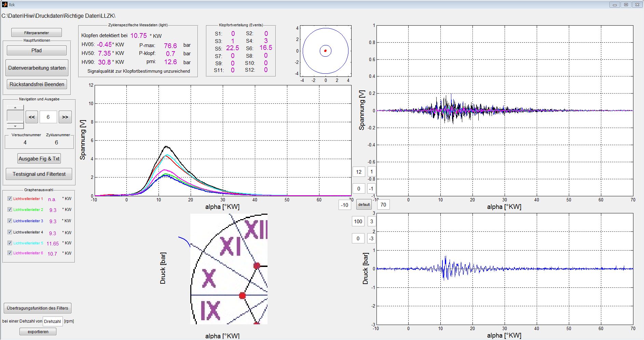
Task: Hide the Lichtwellenleiter 6 curve
Action: (x=10, y=253)
